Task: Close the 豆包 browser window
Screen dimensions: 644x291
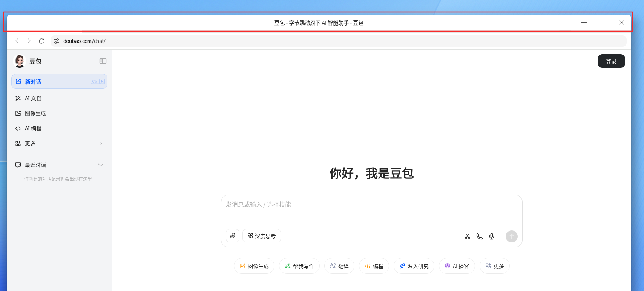Action: click(622, 23)
